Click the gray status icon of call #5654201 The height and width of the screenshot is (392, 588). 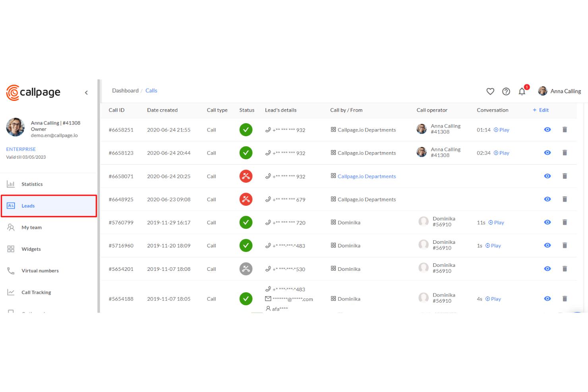click(246, 269)
